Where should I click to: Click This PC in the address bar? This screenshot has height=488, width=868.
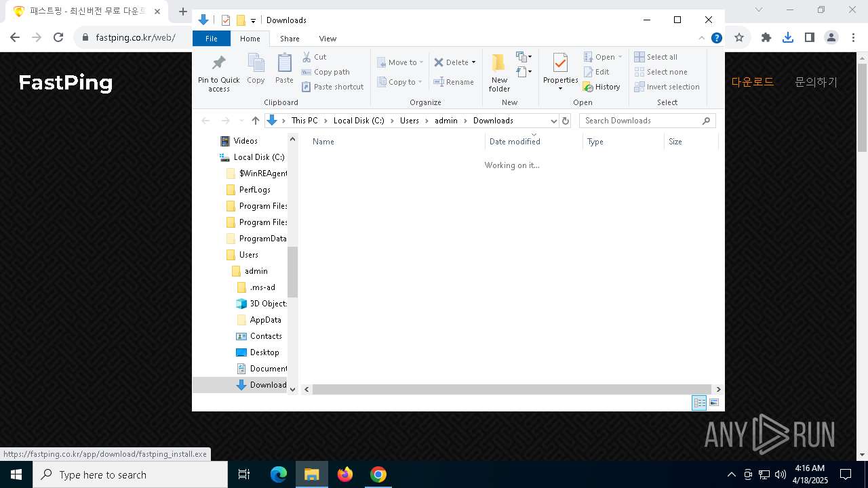(304, 121)
